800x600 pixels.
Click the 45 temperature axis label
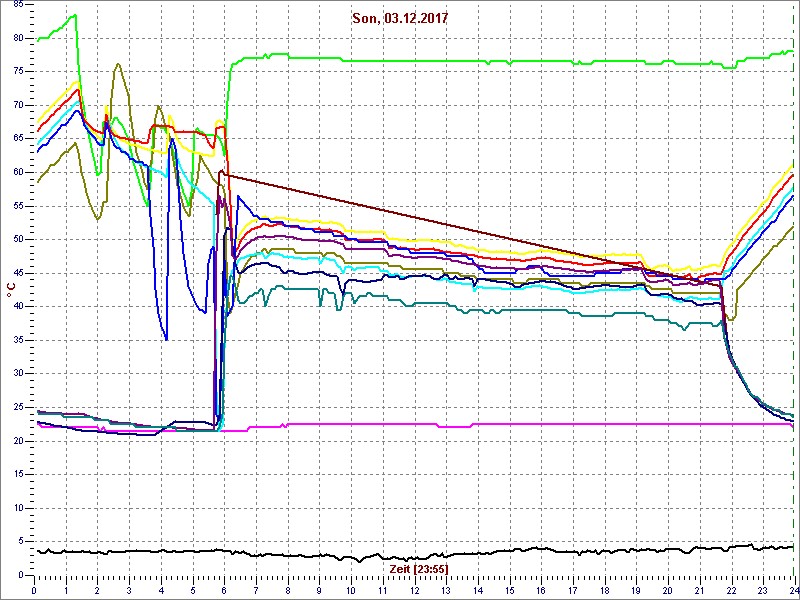tap(18, 273)
